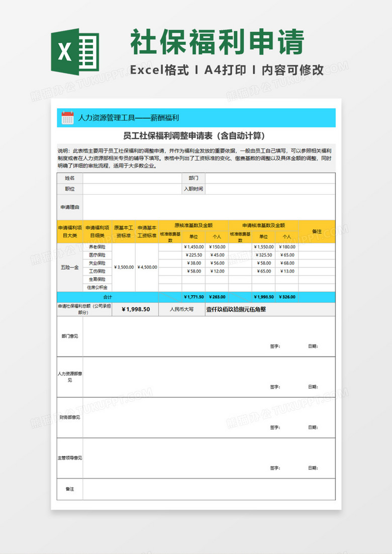Viewport: 392px width, 554px height.
Task: Click the ¥326.00 personal total cell
Action: pos(287,297)
